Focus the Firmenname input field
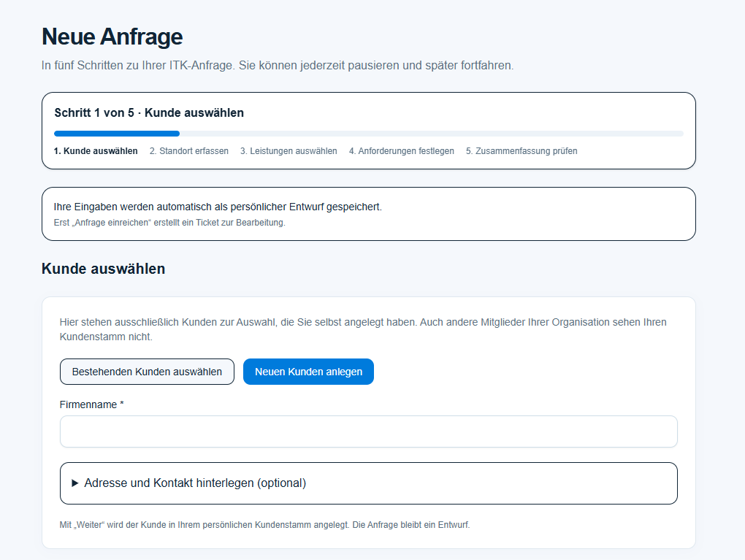Screen dimensions: 745x560 (369, 431)
